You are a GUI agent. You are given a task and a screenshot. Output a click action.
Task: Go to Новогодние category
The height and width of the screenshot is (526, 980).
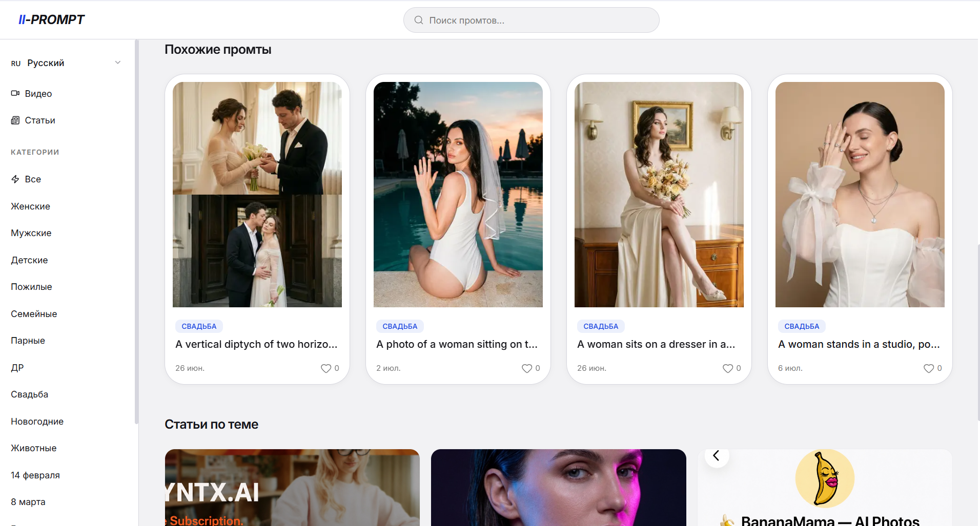point(37,422)
